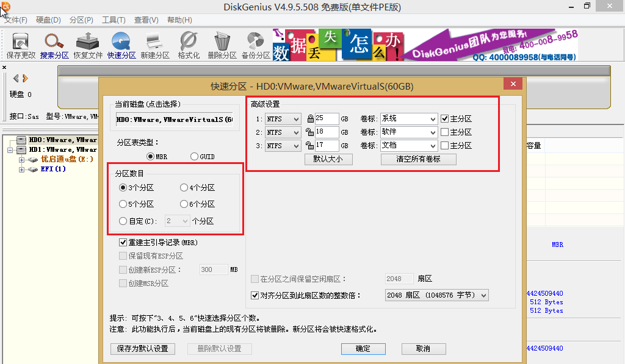Viewport: 625px width, 364px height.
Task: Toggle size lock icon for partition 3
Action: coord(309,145)
